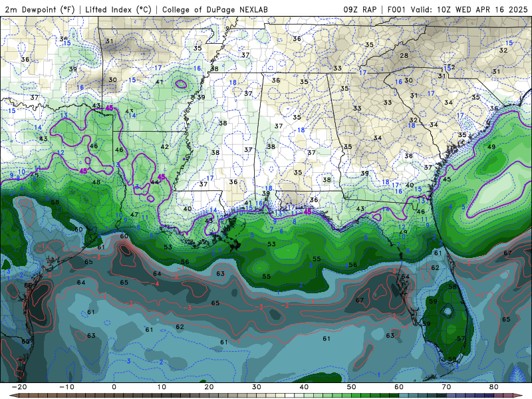Select the color scale's positive 10 label
The width and height of the screenshot is (532, 399).
coord(162,387)
